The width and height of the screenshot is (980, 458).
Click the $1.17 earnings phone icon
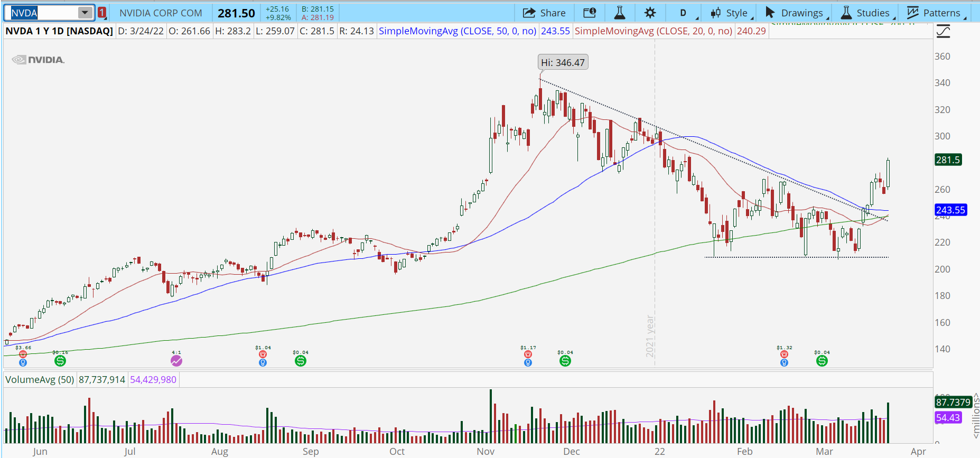pyautogui.click(x=528, y=354)
